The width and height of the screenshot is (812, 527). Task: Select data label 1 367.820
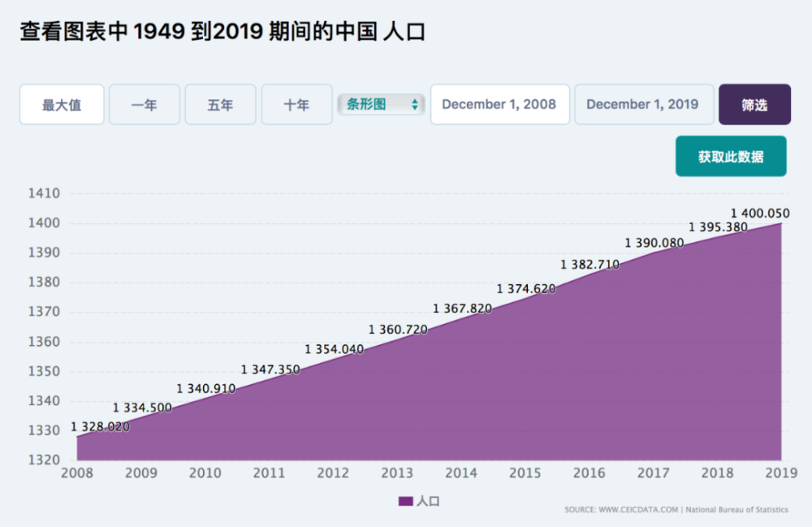(x=463, y=309)
